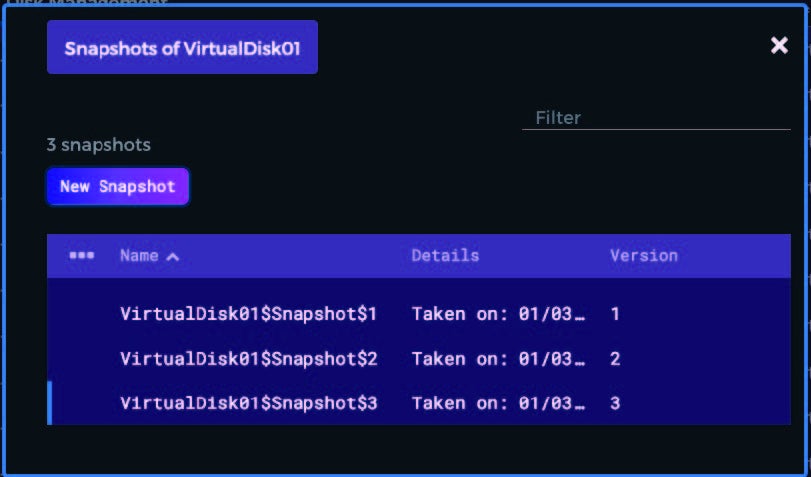Click Details cell of Snapshot$1 row
This screenshot has width=811, height=477.
[498, 314]
